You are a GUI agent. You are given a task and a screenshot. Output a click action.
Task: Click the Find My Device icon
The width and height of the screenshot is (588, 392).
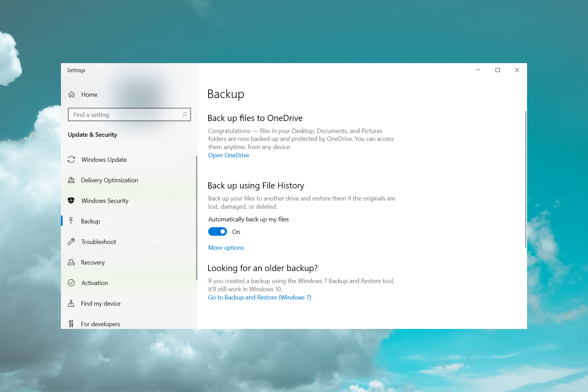pos(71,303)
